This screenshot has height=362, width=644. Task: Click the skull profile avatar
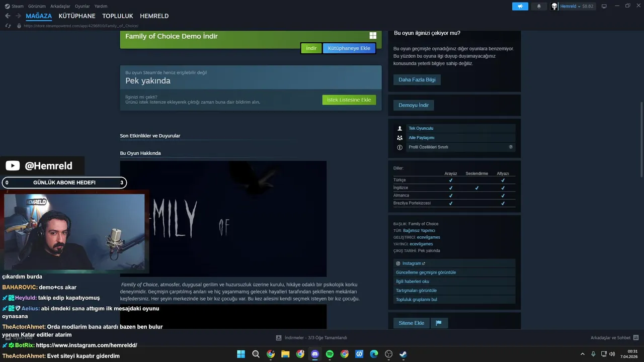point(554,6)
